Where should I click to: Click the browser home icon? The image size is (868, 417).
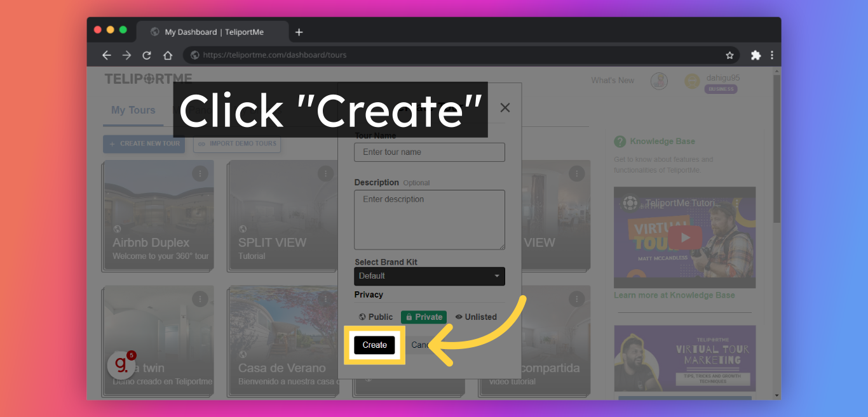tap(168, 55)
